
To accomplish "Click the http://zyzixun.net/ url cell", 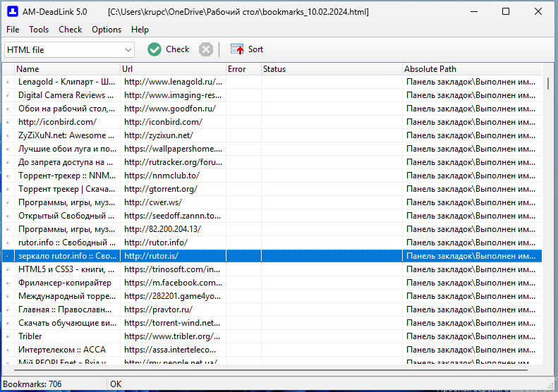I will coord(173,135).
